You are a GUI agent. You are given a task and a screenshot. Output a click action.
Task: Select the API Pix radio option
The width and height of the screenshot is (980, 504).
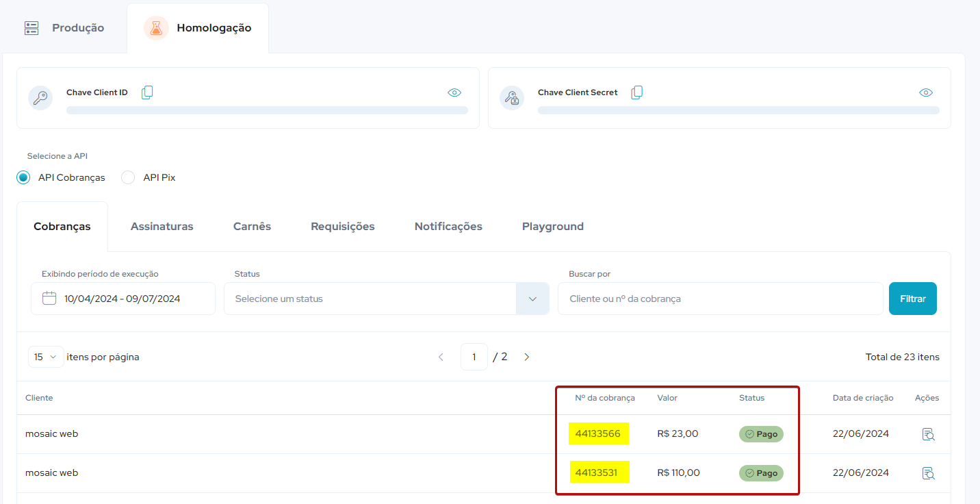point(128,177)
